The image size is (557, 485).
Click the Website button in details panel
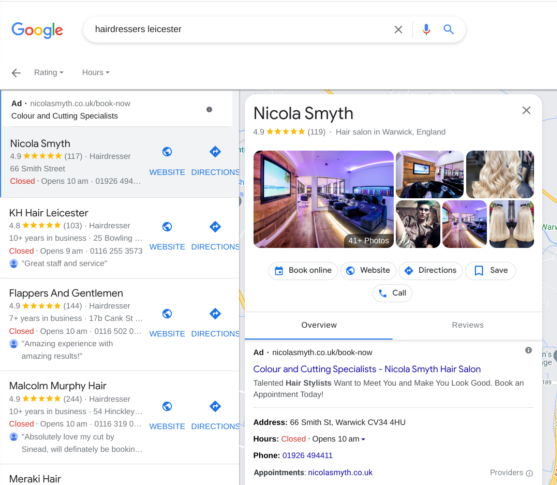tap(368, 271)
